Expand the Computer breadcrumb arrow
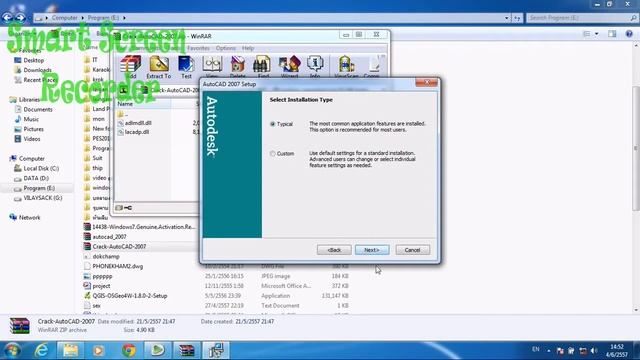Image resolution: width=640 pixels, height=360 pixels. coord(82,18)
